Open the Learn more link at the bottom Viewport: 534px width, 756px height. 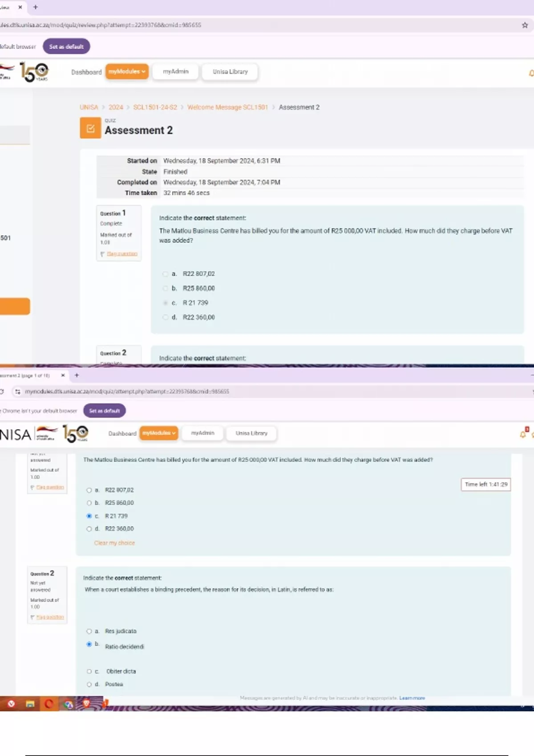(x=412, y=698)
